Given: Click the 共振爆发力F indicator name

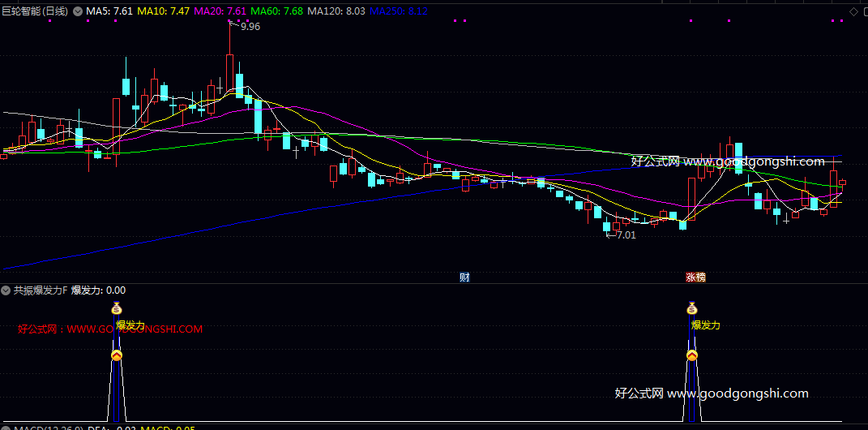Looking at the screenshot, I should click(x=40, y=290).
